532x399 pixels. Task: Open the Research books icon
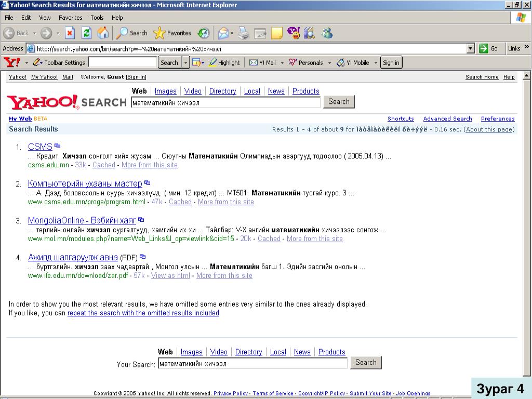[x=309, y=33]
